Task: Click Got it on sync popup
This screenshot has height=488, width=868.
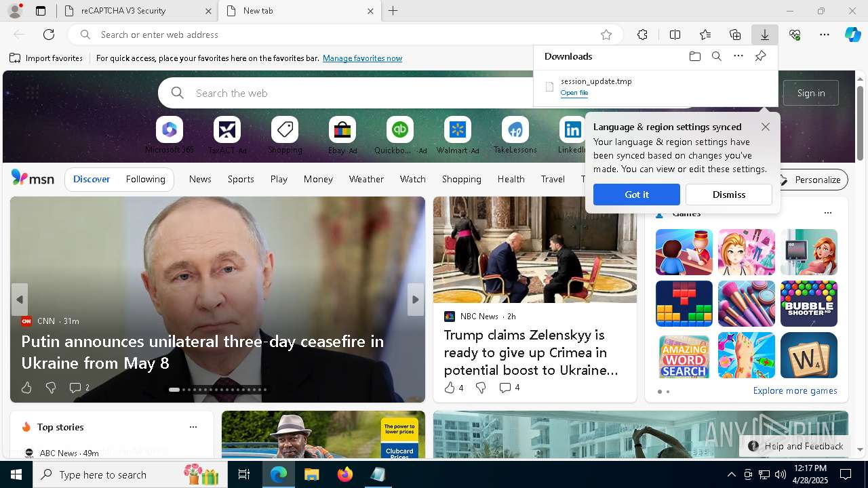Action: [637, 195]
